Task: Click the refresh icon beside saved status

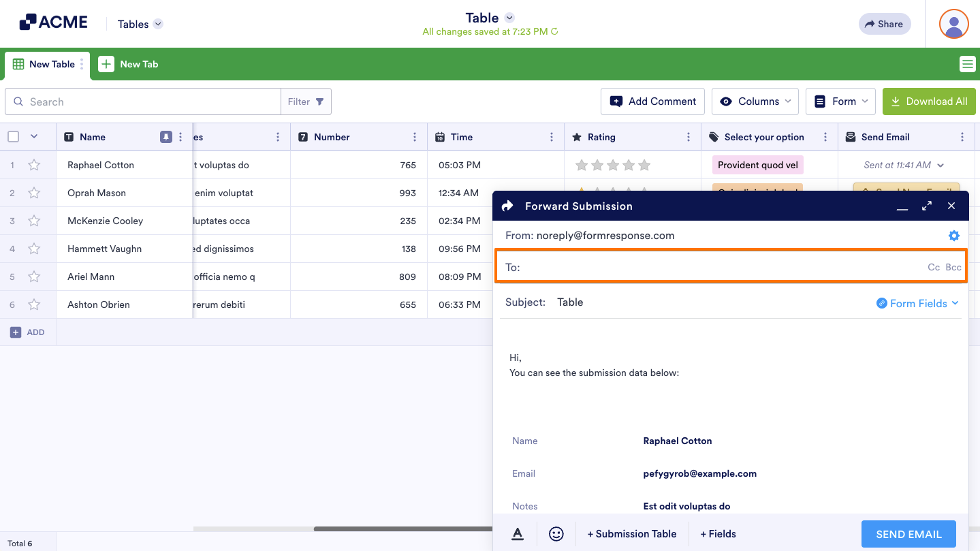Action: click(x=554, y=31)
